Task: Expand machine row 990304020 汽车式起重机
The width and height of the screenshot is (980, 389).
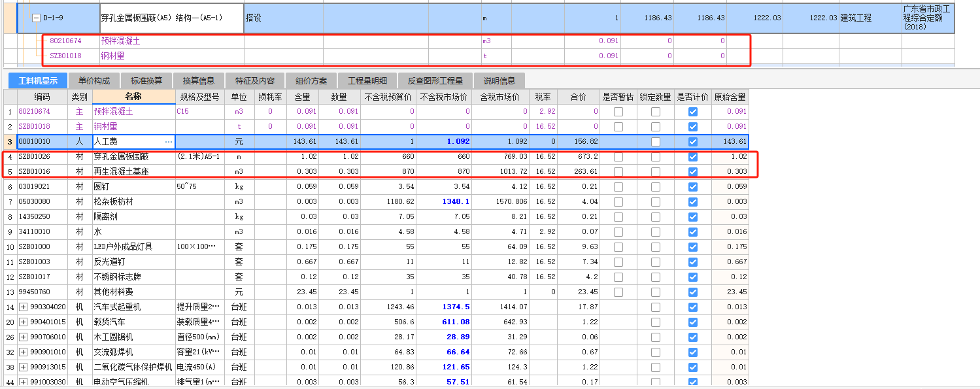Action: pyautogui.click(x=24, y=307)
